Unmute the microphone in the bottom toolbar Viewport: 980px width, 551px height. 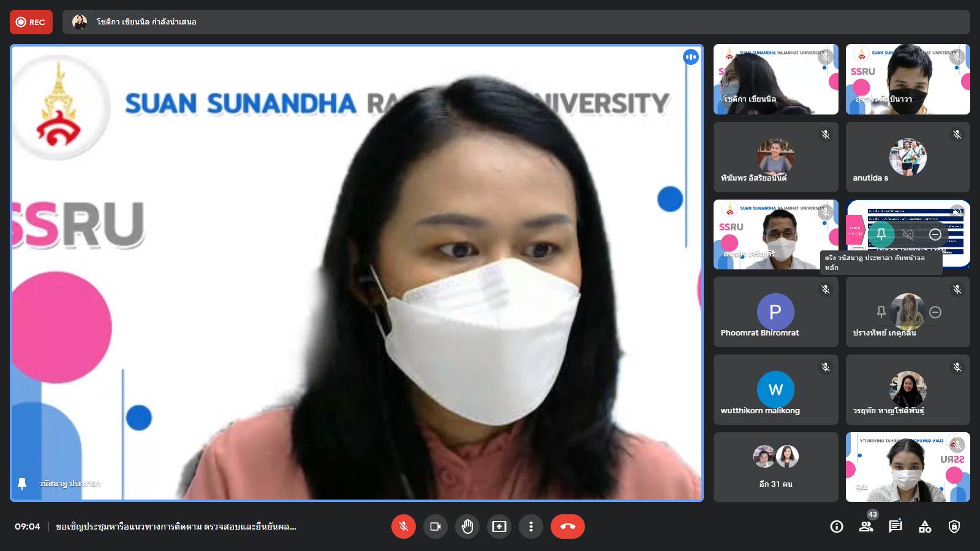[403, 527]
